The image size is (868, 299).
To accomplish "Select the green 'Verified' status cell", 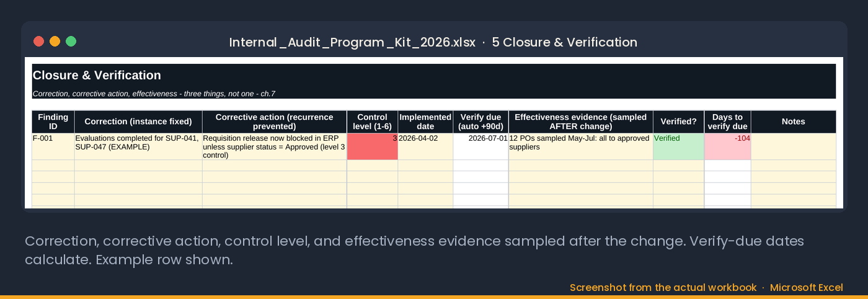I will pos(678,146).
